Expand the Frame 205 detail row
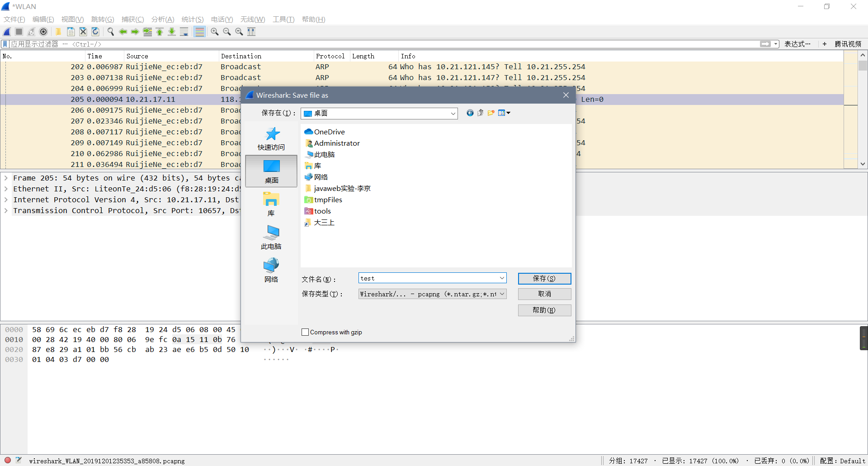Viewport: 868px width, 466px height. [6, 178]
